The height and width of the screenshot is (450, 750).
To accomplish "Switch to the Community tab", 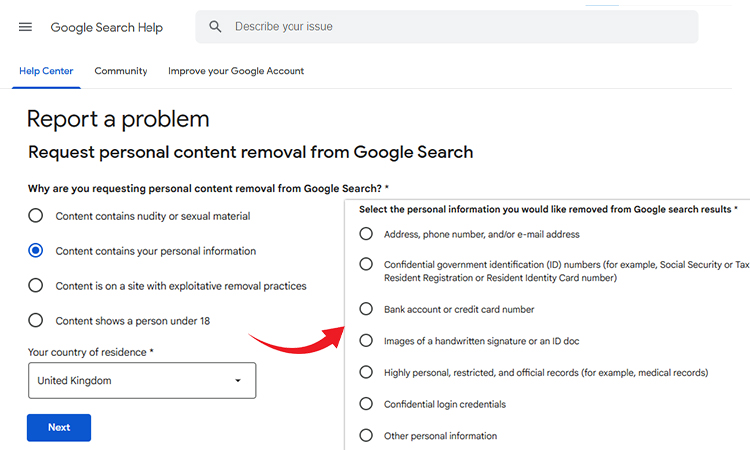I will [121, 71].
